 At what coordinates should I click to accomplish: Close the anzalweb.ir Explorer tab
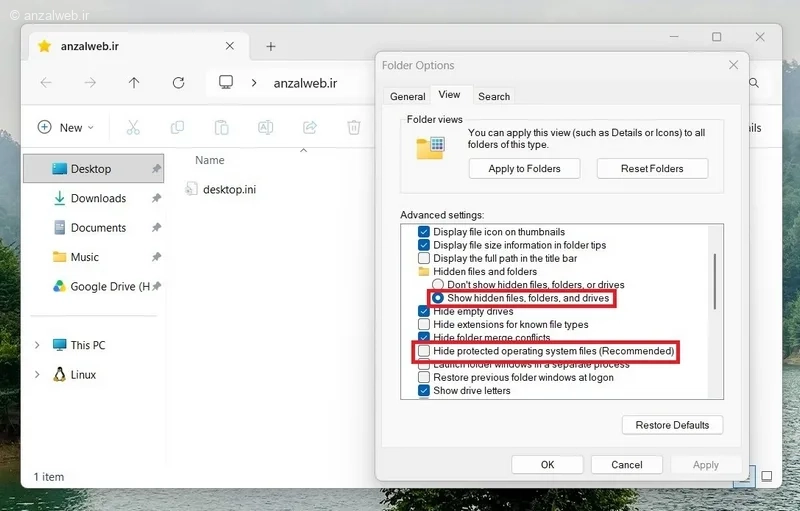click(230, 46)
